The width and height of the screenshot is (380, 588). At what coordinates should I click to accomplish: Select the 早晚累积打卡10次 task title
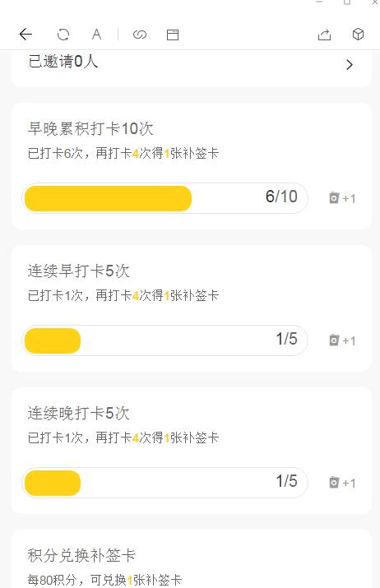[90, 128]
